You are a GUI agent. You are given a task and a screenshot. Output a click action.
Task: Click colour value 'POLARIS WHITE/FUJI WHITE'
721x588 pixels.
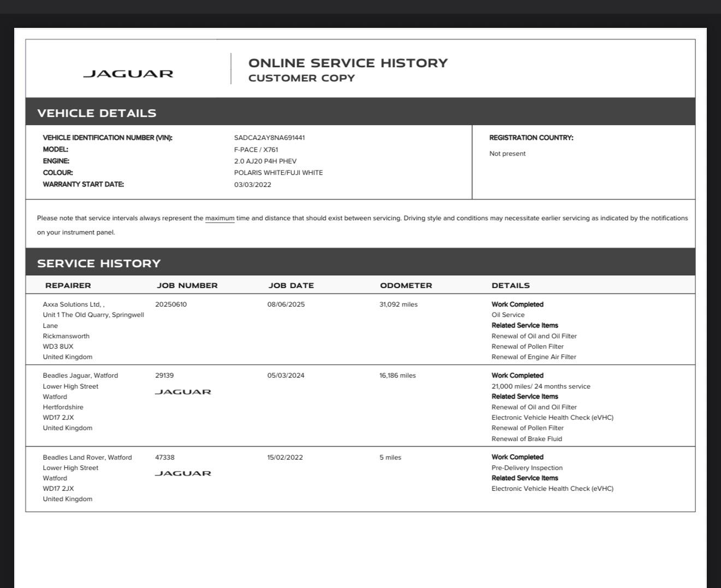coord(279,173)
